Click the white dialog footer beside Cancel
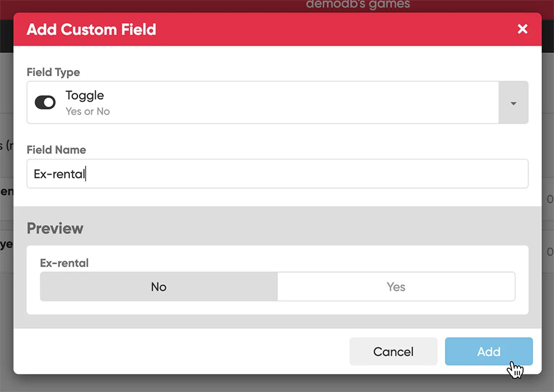This screenshot has height=392, width=554. [183, 351]
